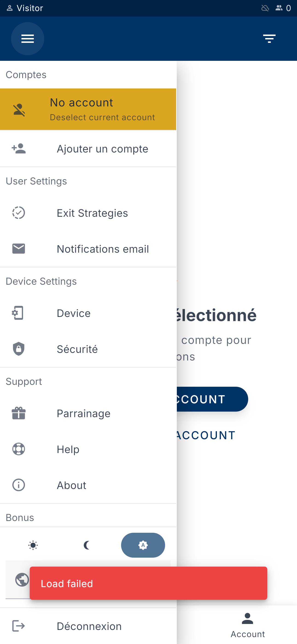Open Ajouter un compte
297x644 pixels.
click(x=88, y=149)
